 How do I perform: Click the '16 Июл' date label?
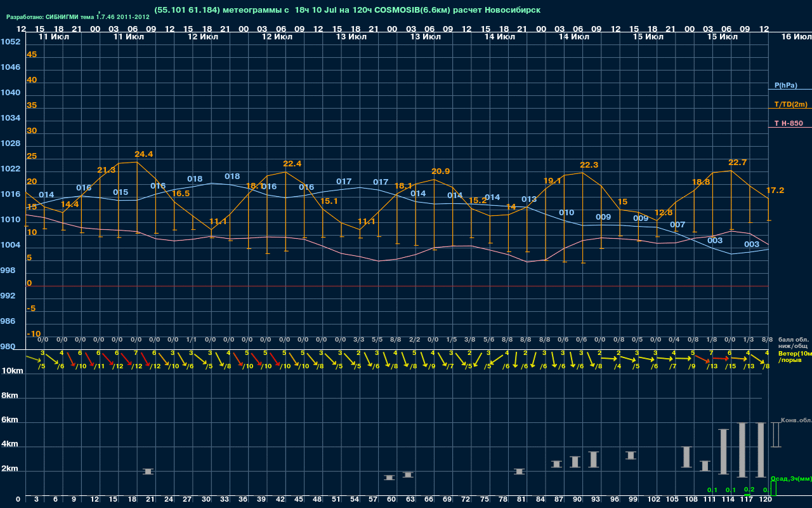pyautogui.click(x=796, y=37)
